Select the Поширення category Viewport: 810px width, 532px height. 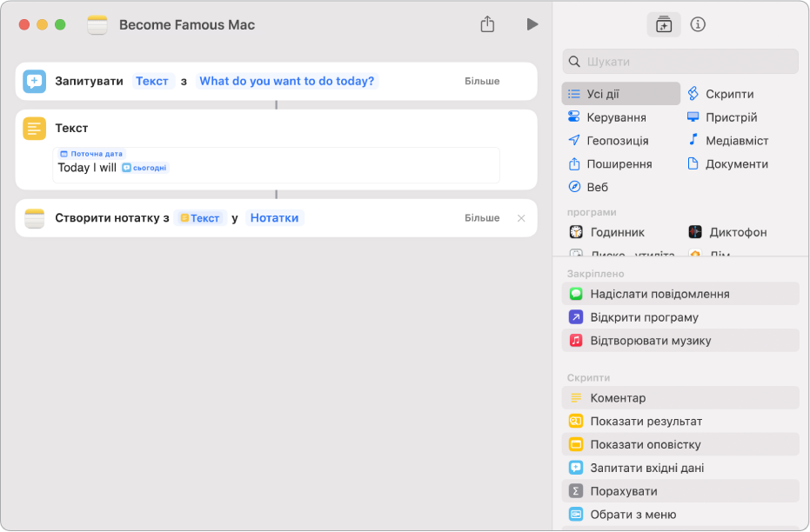pos(610,163)
